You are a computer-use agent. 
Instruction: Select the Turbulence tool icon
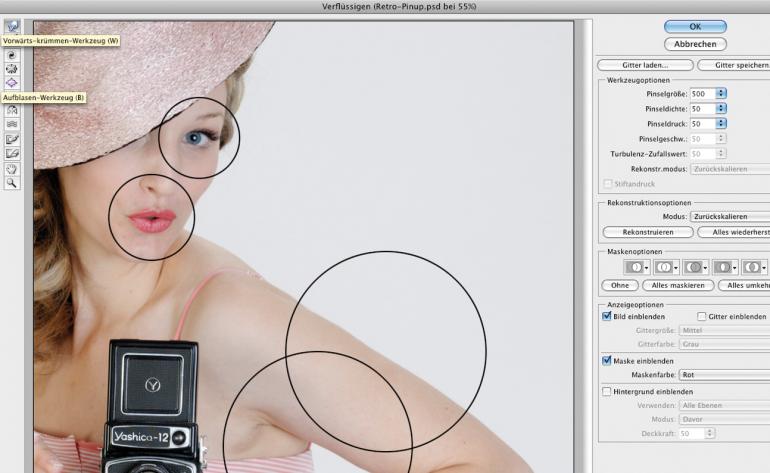pyautogui.click(x=12, y=124)
